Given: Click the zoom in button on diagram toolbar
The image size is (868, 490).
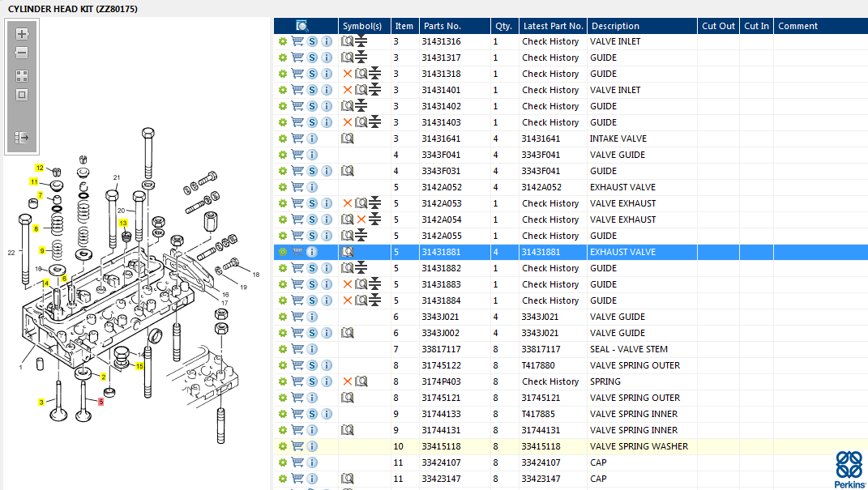Looking at the screenshot, I should [22, 34].
